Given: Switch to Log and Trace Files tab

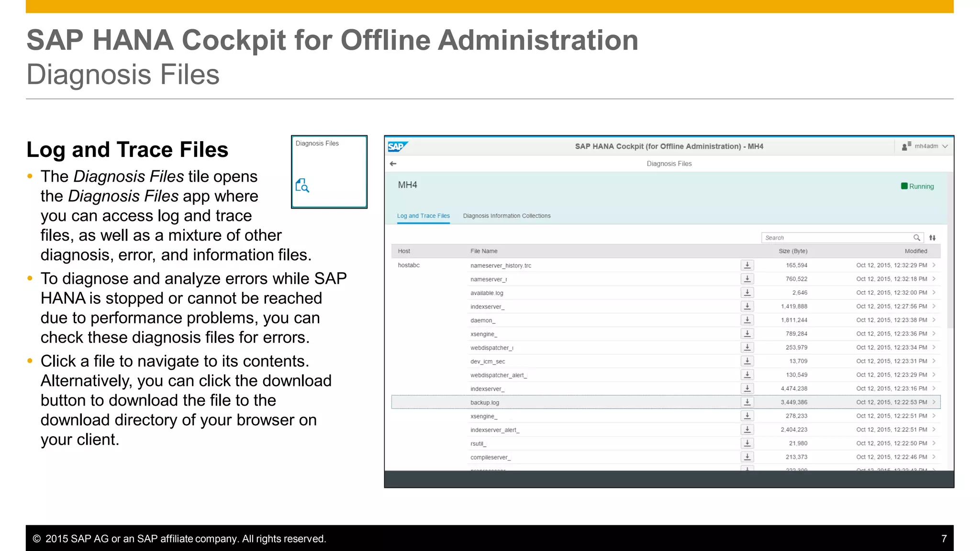Looking at the screenshot, I should [x=423, y=216].
